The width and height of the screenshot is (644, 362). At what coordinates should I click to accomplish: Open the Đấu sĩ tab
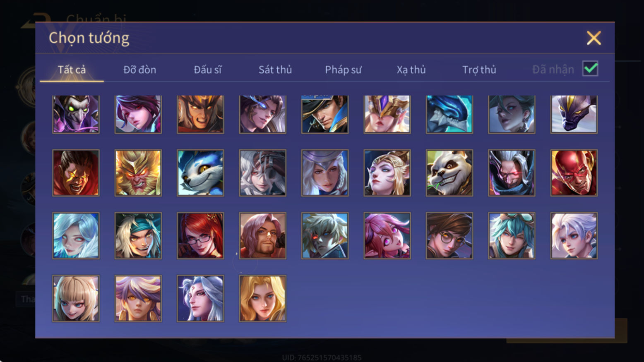[208, 70]
